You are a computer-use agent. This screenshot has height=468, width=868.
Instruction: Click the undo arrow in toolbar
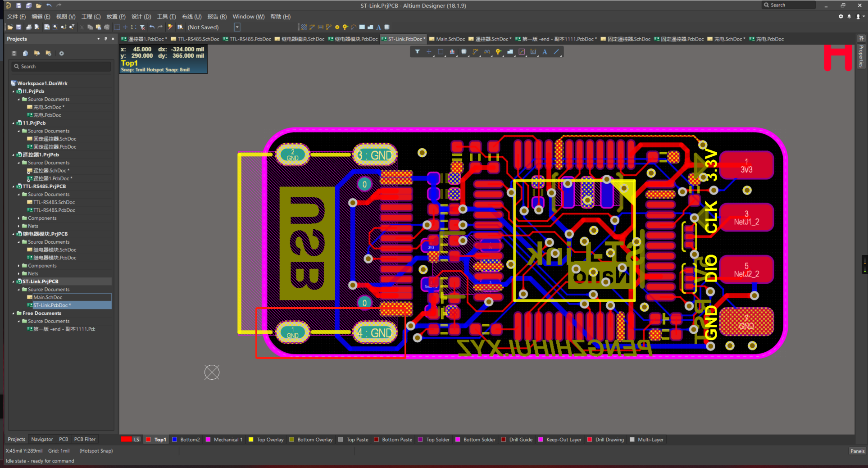tap(152, 27)
